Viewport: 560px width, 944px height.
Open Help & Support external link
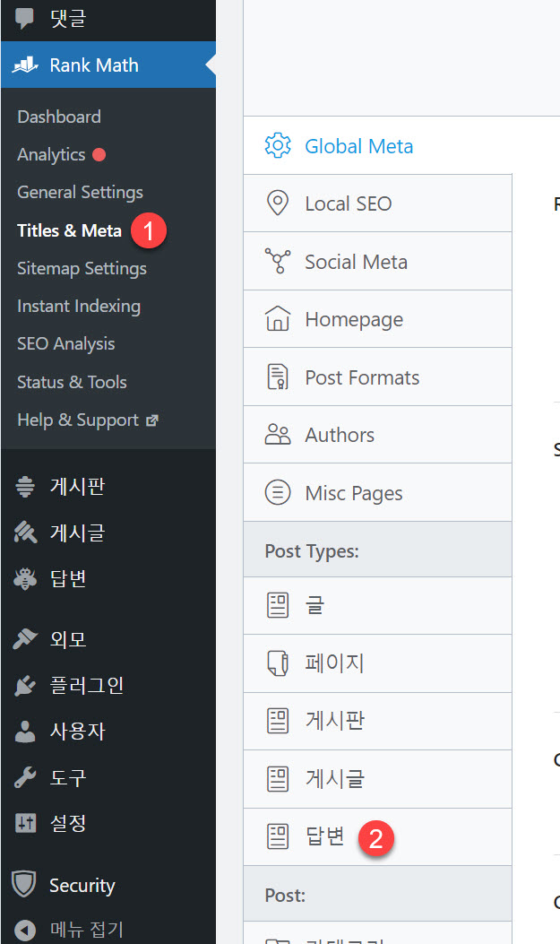point(79,419)
